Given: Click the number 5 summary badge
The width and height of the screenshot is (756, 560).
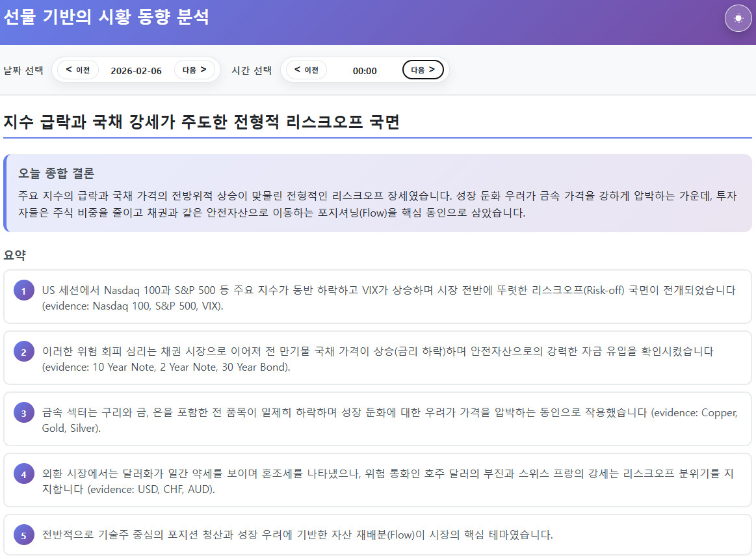Looking at the screenshot, I should [x=23, y=536].
